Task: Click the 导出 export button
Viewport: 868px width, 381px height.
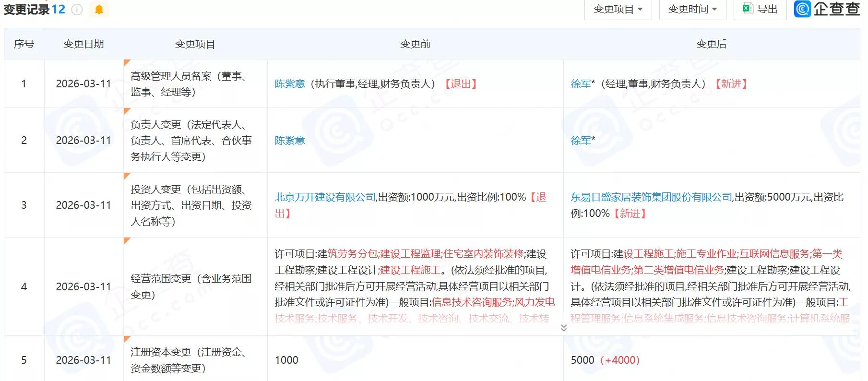Action: coord(760,9)
